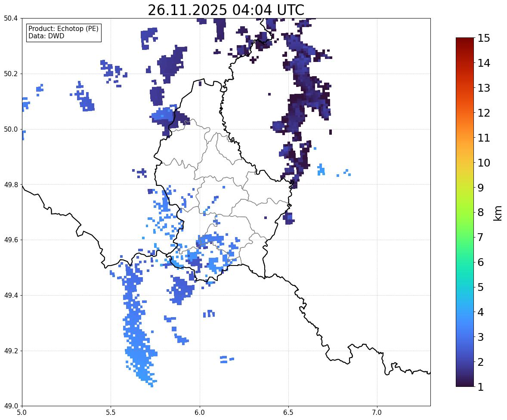507x420 pixels.
Task: Click the x-axis longitude label 5.5
Action: pos(111,413)
